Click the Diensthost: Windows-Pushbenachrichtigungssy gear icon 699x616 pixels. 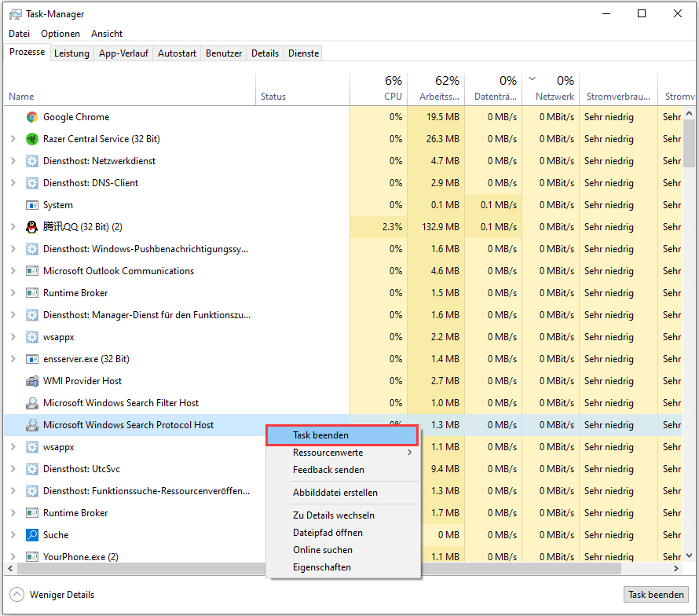click(31, 249)
